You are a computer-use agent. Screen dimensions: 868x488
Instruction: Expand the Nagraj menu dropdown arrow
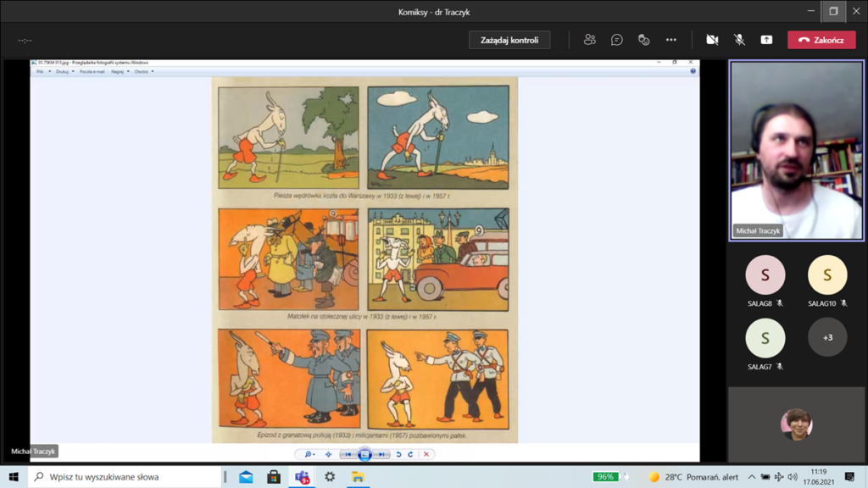128,71
